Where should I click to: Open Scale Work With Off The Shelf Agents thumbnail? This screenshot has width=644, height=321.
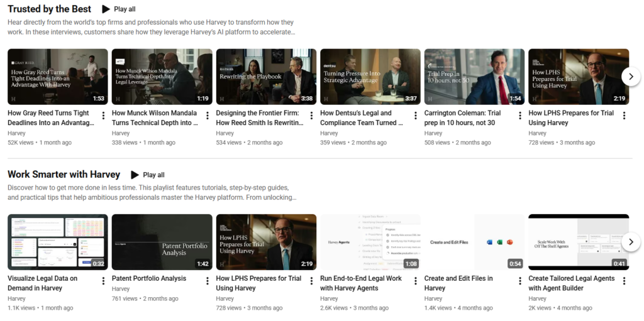coord(579,242)
